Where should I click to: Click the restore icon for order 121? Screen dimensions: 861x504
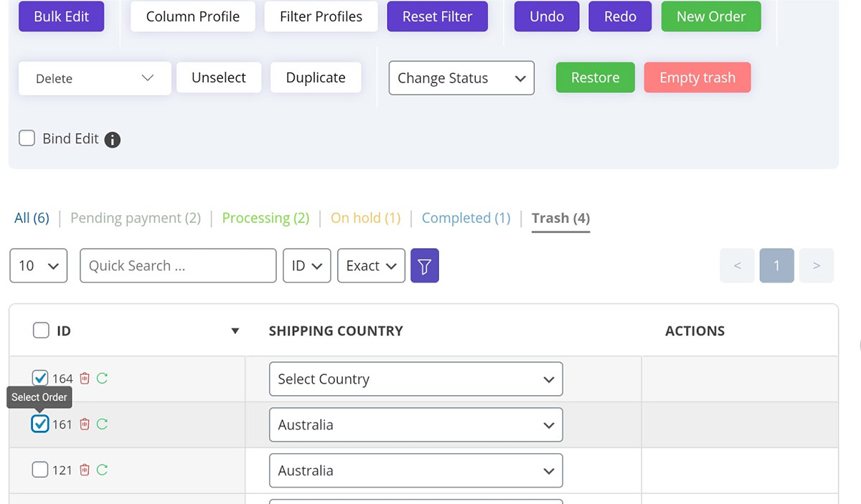pos(102,470)
